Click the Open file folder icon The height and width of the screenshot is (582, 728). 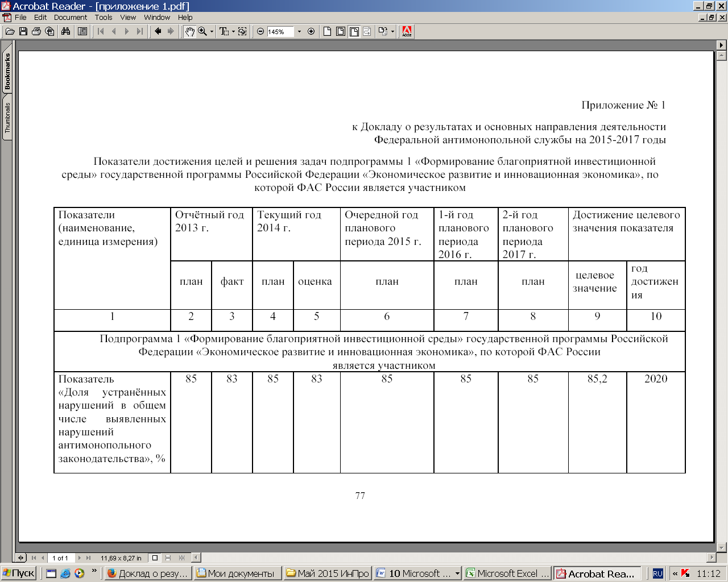pos(10,32)
